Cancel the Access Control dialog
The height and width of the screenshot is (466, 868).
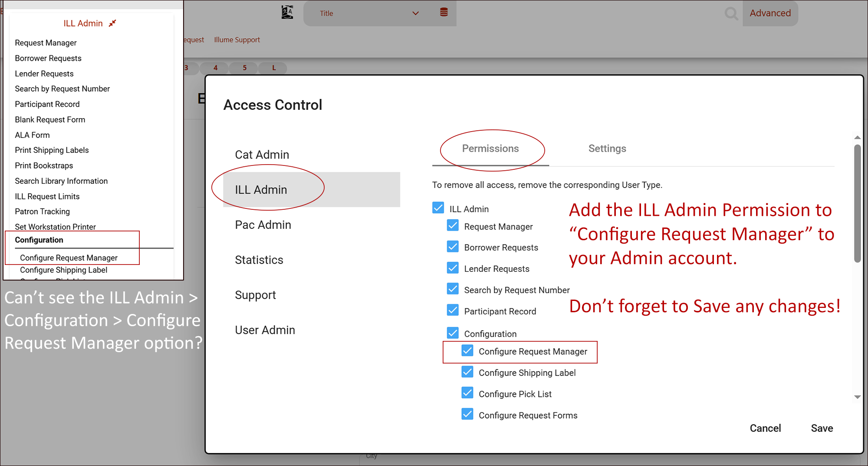click(765, 428)
